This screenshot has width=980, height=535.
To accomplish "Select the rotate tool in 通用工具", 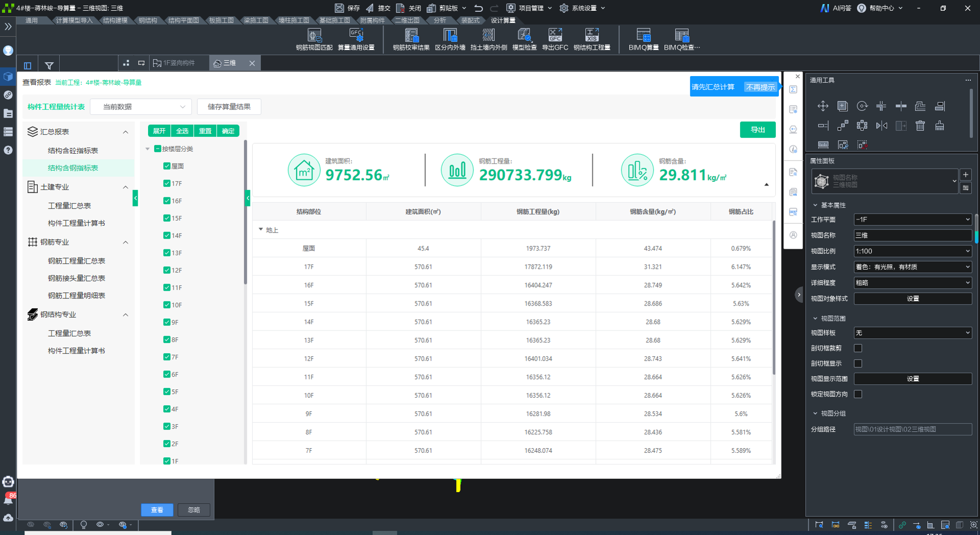I will coord(862,106).
